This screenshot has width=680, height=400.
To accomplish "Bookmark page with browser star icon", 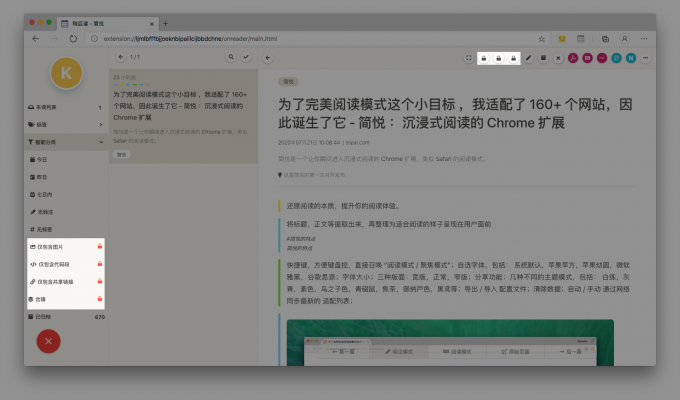I will [x=541, y=38].
